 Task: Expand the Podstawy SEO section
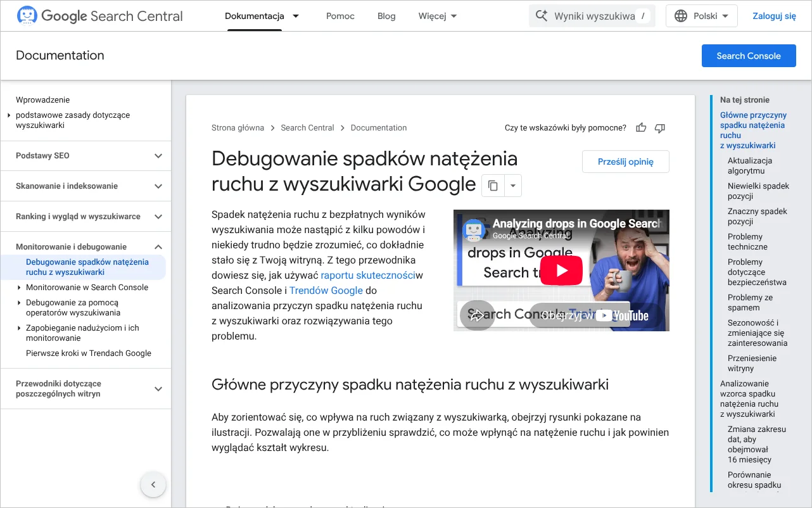(158, 156)
